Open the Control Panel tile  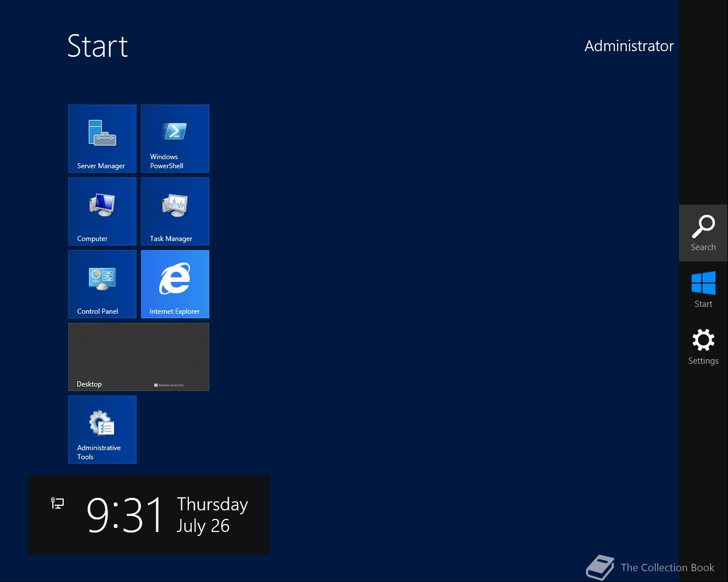[102, 284]
